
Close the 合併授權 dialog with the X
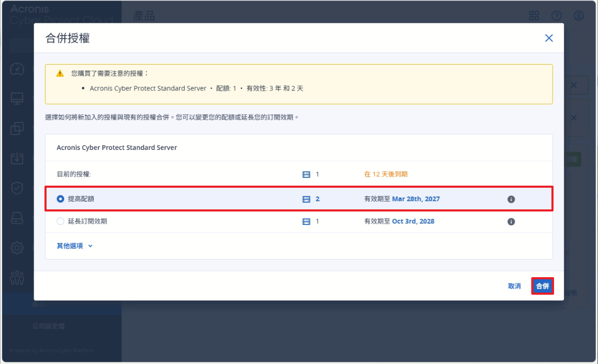pos(549,38)
